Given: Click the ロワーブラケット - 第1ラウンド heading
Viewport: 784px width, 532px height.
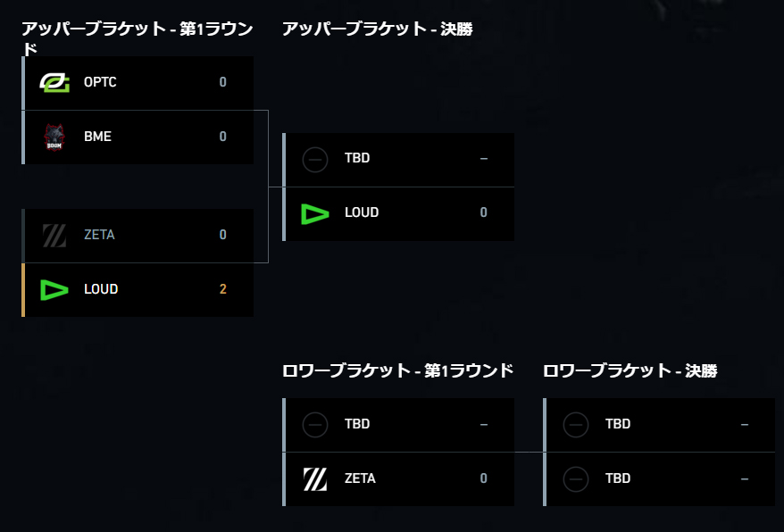Looking at the screenshot, I should point(397,370).
